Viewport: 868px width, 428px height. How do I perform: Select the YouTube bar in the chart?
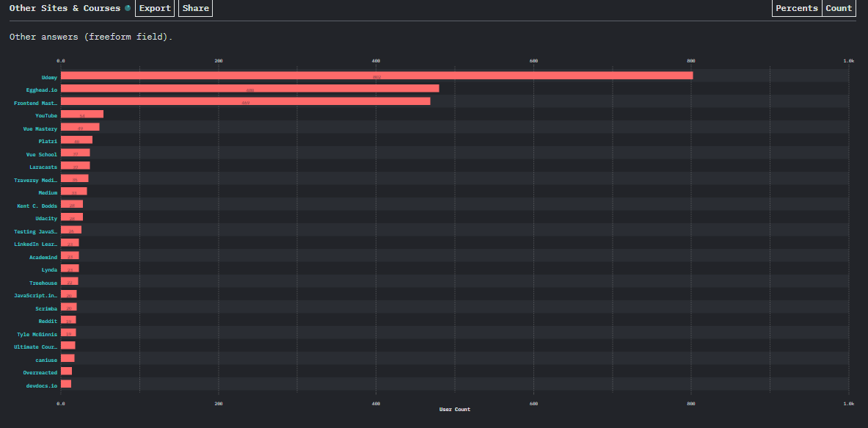[x=82, y=114]
